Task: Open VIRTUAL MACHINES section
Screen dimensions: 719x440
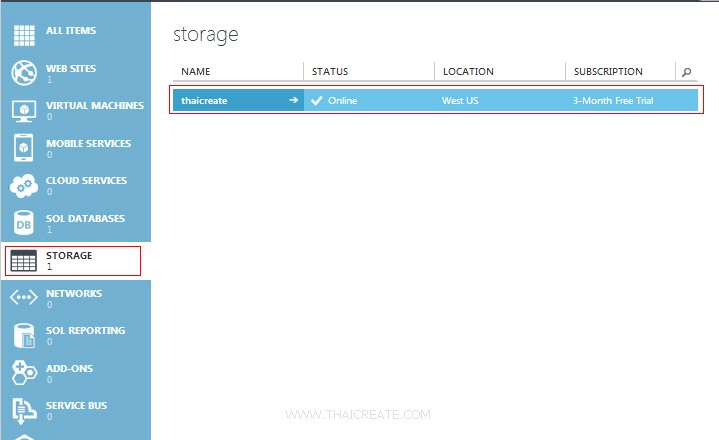Action: 95,106
